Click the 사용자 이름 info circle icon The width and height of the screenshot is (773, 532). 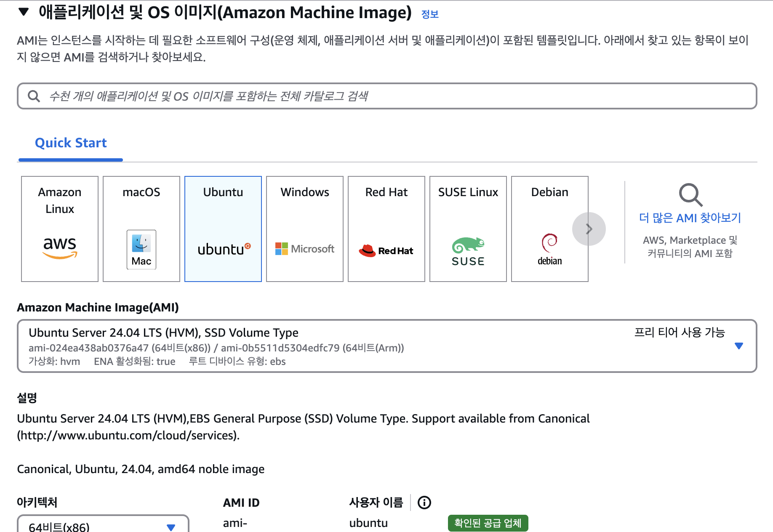click(x=424, y=503)
